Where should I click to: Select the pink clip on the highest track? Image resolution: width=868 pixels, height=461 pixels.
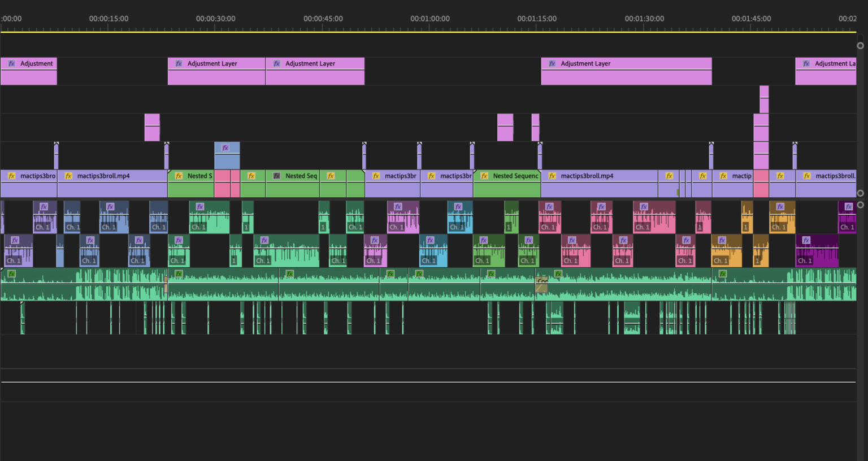[x=764, y=99]
